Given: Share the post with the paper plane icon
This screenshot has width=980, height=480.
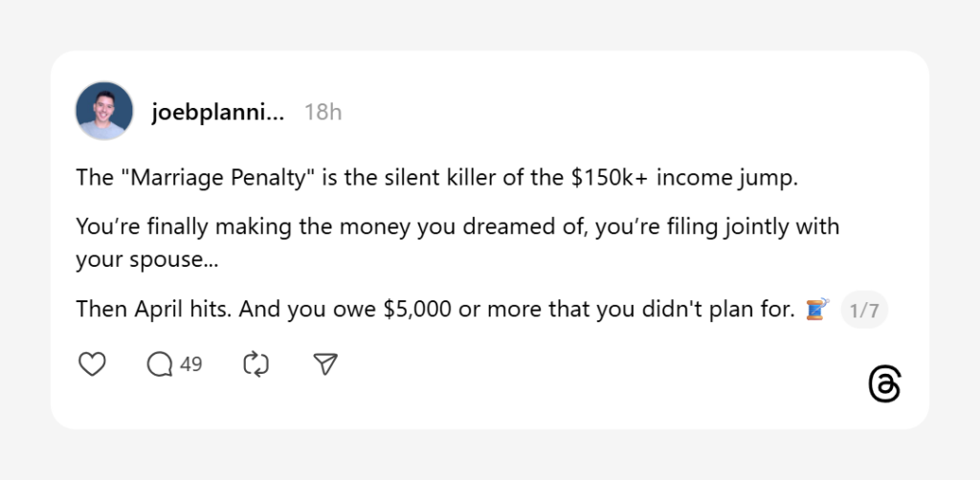Looking at the screenshot, I should click(326, 364).
